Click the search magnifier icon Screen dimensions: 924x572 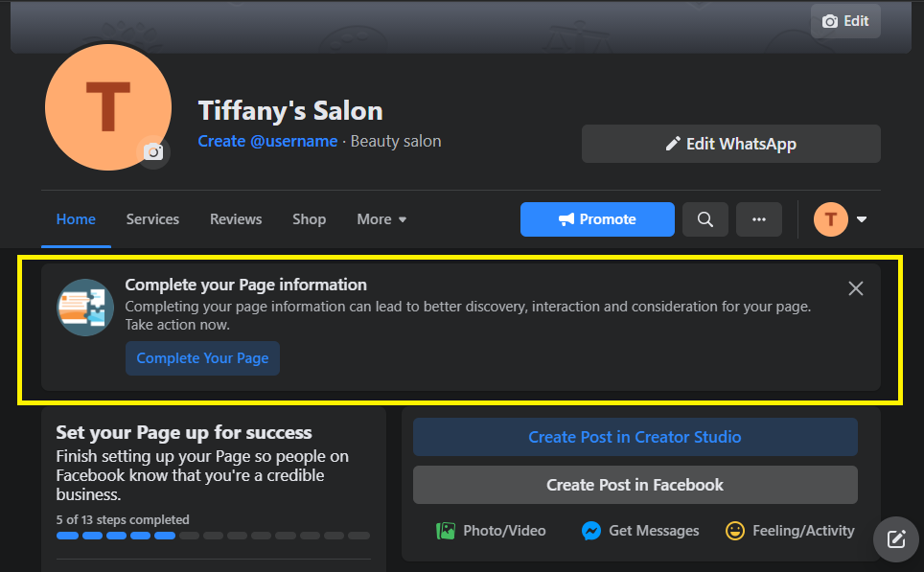(705, 219)
